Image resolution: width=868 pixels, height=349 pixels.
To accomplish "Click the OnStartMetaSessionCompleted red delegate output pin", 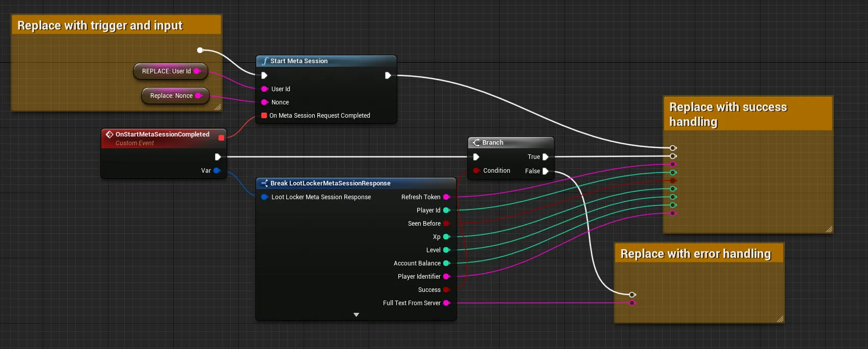I will pos(221,138).
